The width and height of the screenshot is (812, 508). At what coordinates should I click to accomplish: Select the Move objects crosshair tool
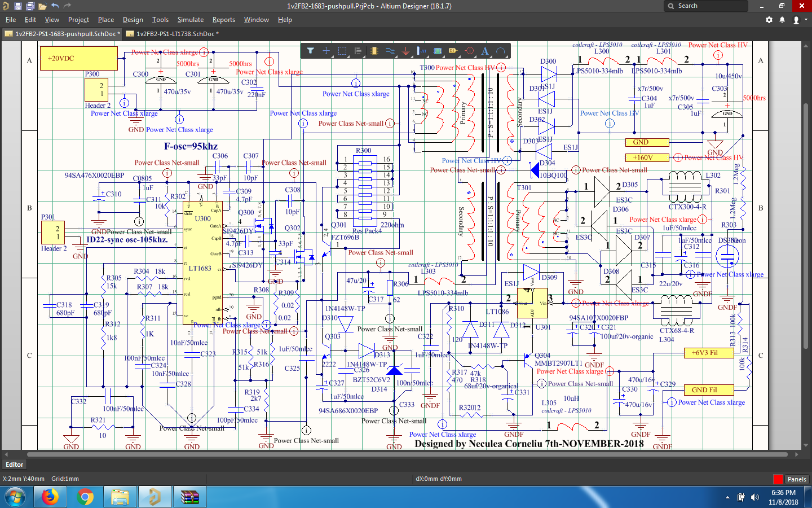tap(326, 51)
